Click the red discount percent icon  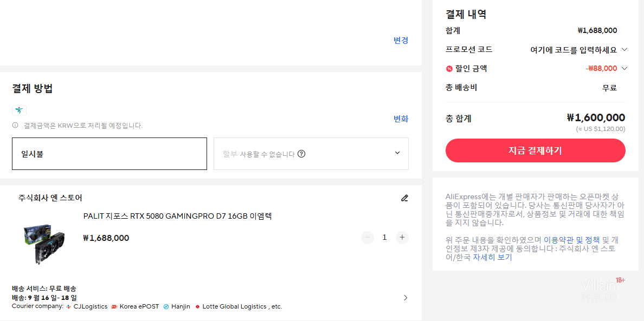[449, 69]
